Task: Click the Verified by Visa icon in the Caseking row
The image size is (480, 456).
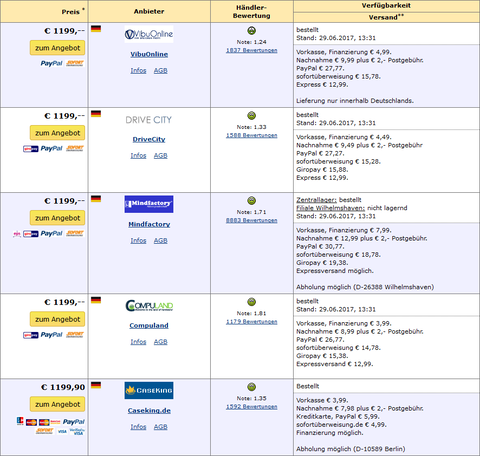Action: click(x=77, y=431)
